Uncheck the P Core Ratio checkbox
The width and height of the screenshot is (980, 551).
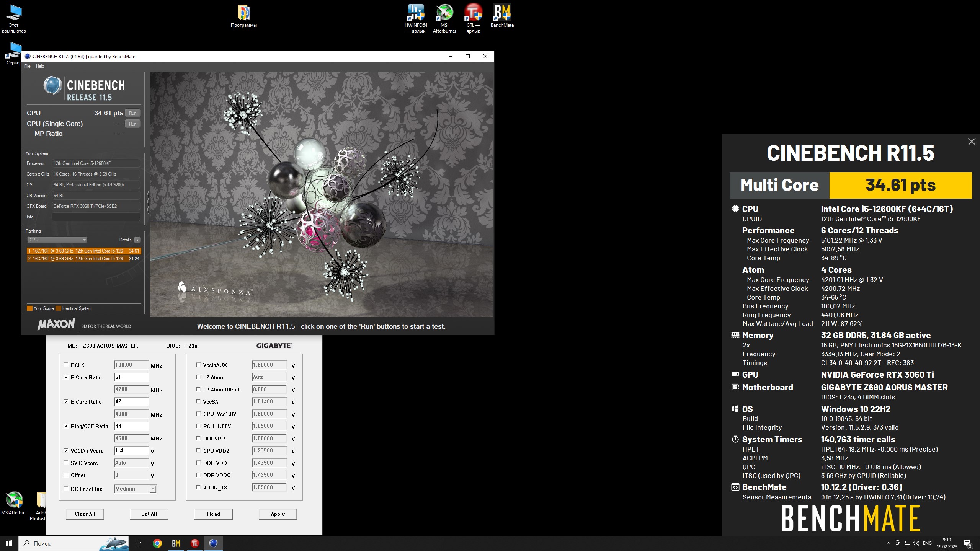66,377
